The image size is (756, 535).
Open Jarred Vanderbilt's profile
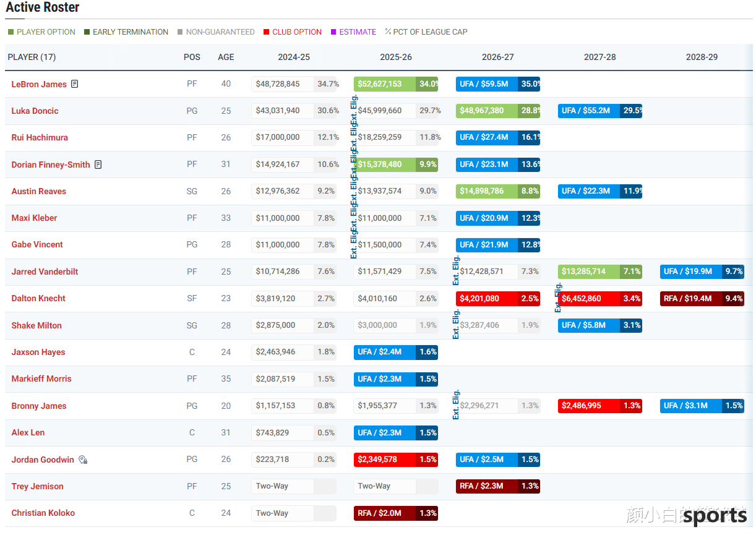45,272
